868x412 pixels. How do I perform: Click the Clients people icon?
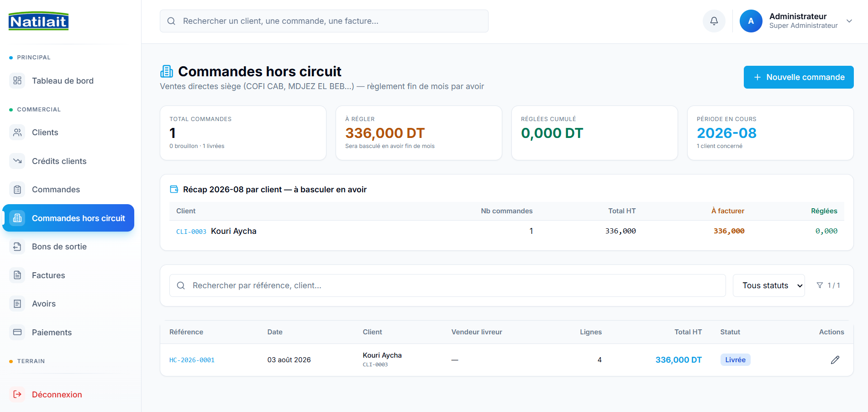(17, 132)
